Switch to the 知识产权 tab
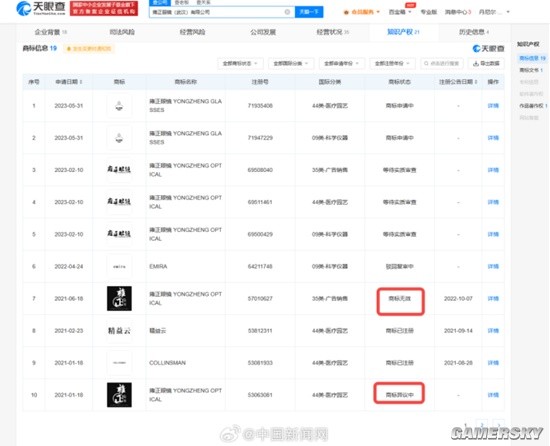This screenshot has height=446, width=550. (x=403, y=32)
